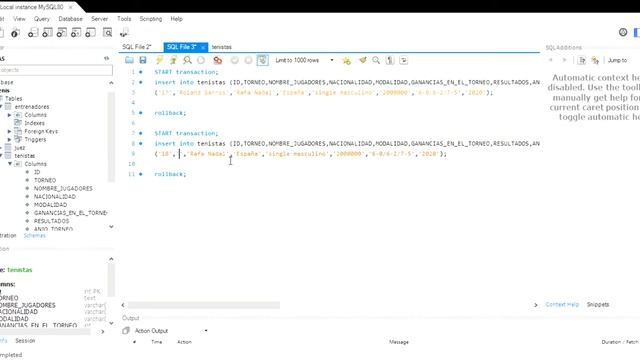Open Limit to 1000 rows dropdown
The image size is (640, 360).
[304, 60]
